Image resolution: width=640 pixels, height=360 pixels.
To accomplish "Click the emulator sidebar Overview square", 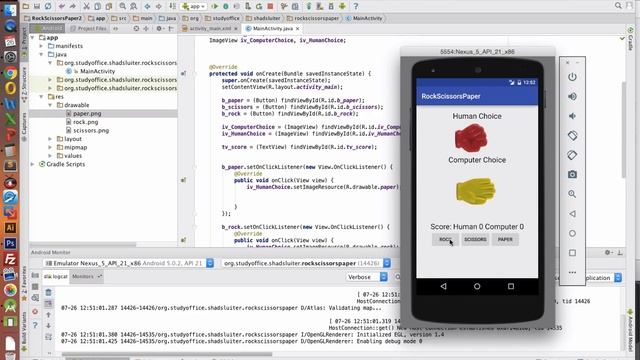I will coord(572,253).
